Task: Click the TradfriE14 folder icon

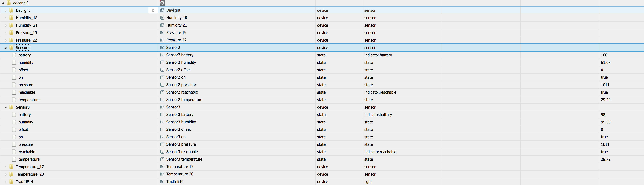Action: coord(11,182)
